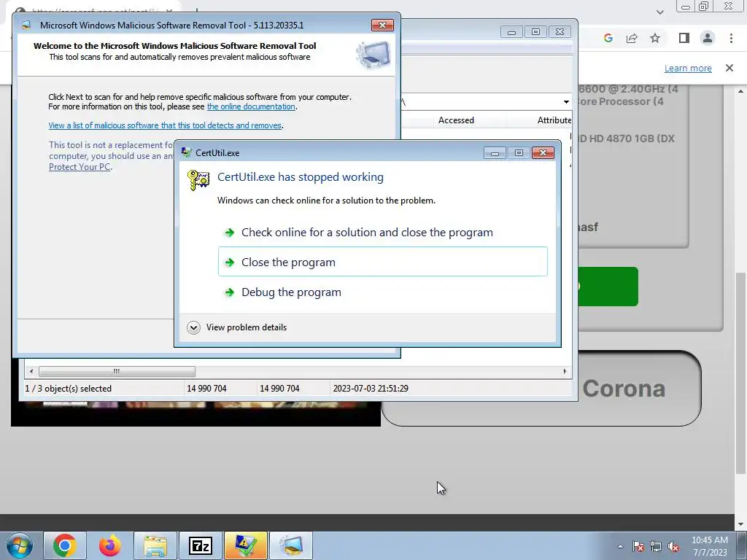Show hidden tray icons arrow
Image resolution: width=747 pixels, height=560 pixels.
pos(620,547)
